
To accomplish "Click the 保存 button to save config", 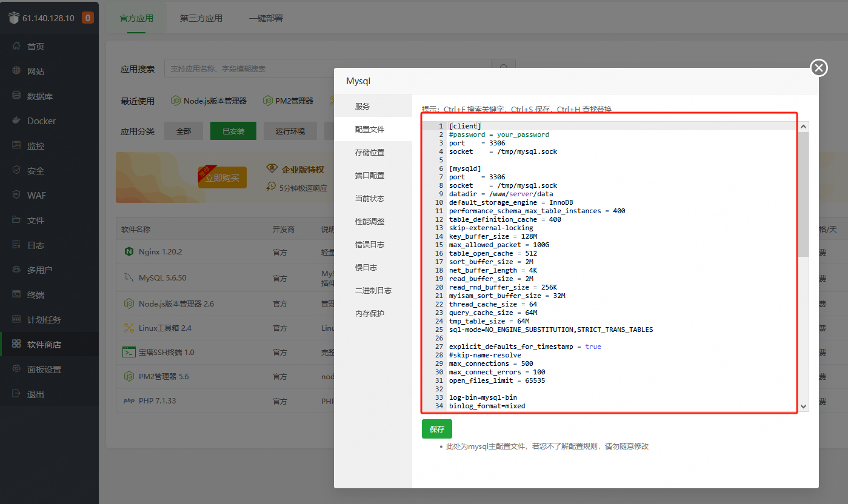I will tap(436, 429).
